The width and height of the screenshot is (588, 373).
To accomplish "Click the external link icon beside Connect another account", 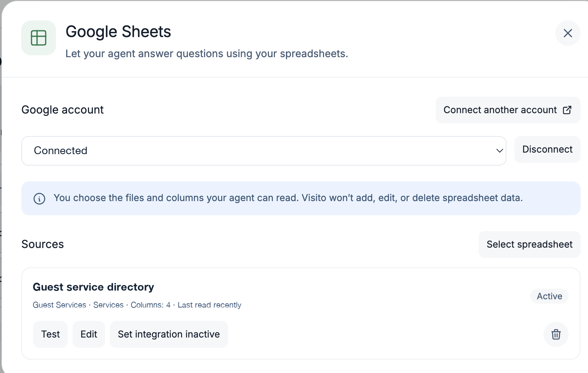I will click(567, 110).
